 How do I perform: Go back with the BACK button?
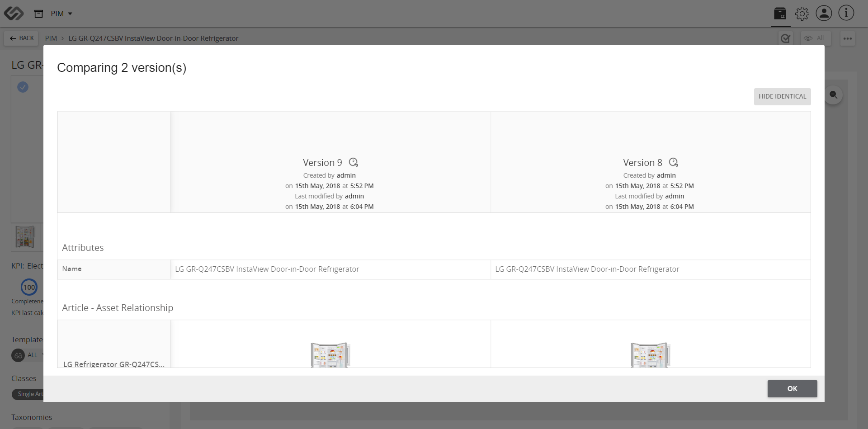(x=22, y=38)
